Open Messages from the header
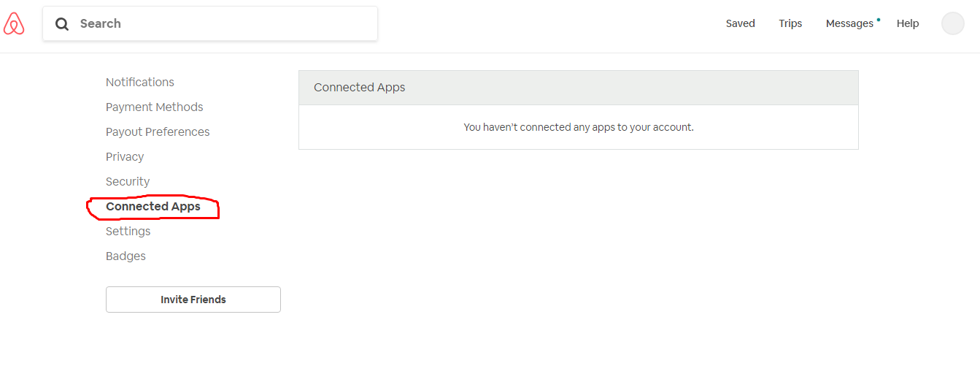 coord(849,23)
